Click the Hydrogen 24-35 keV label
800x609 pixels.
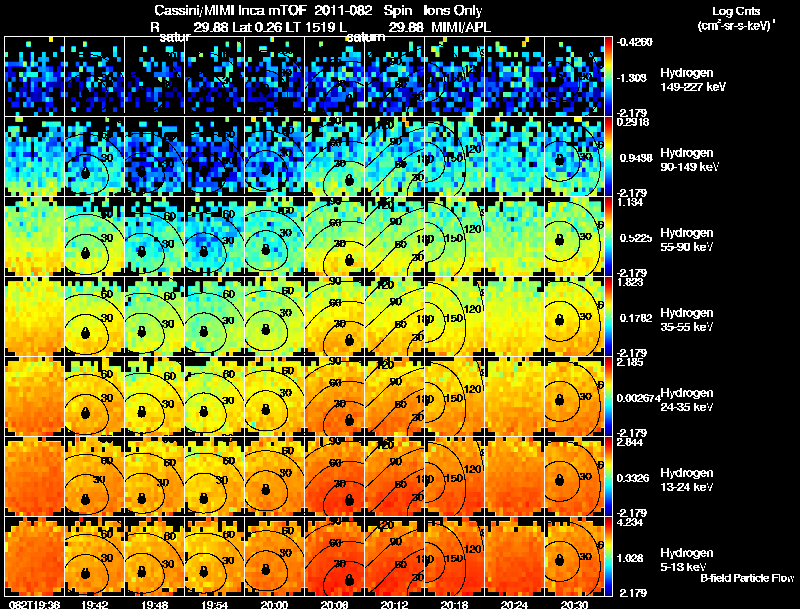(x=687, y=400)
